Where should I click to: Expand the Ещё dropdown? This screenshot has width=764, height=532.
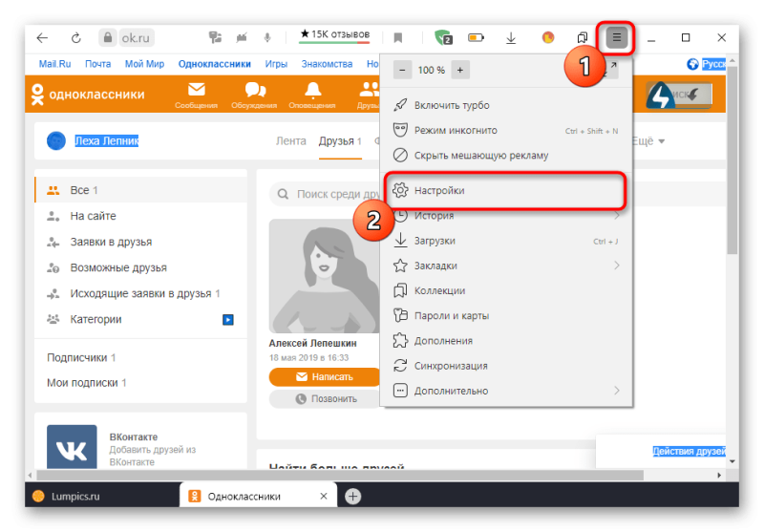[x=648, y=141]
